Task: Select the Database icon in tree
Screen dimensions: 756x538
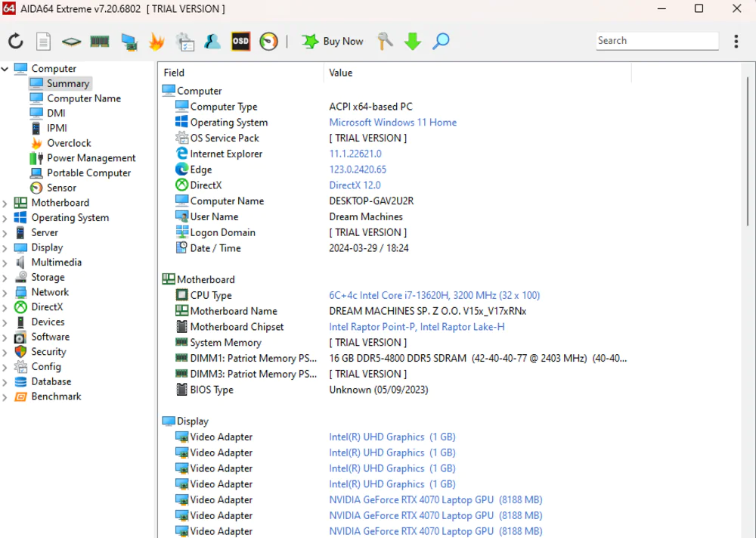Action: pos(20,381)
